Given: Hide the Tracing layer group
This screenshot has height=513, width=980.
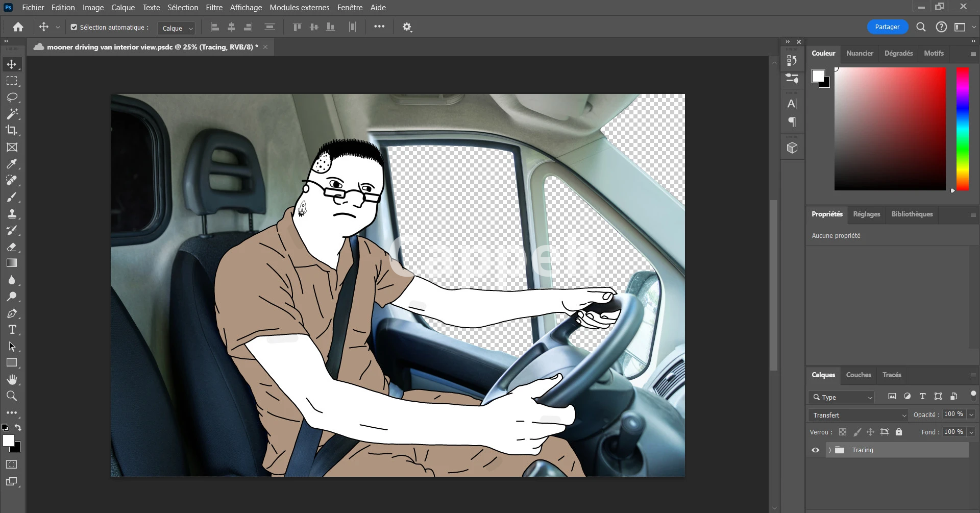Looking at the screenshot, I should coord(815,450).
